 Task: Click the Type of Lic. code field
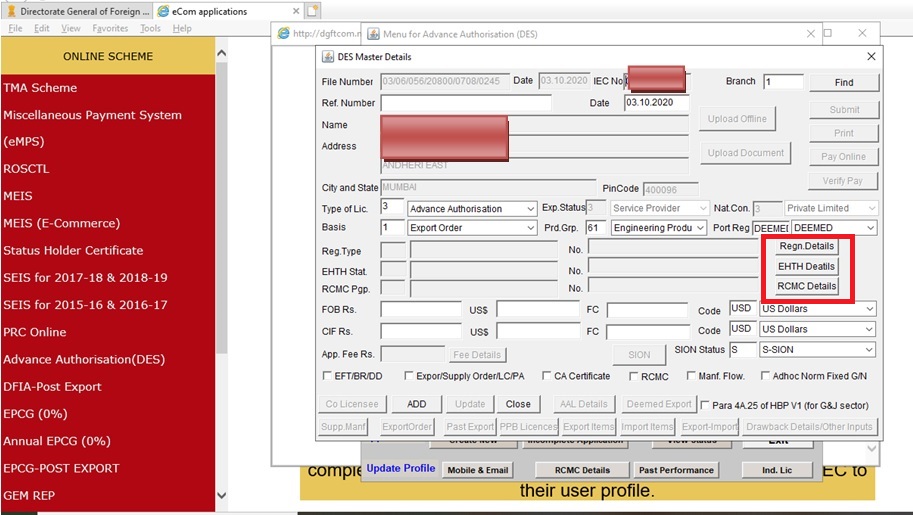[x=392, y=207]
